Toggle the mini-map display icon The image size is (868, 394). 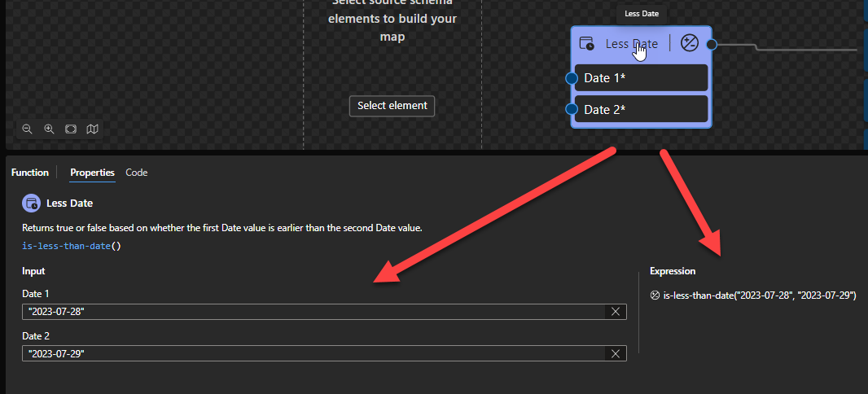tap(92, 129)
